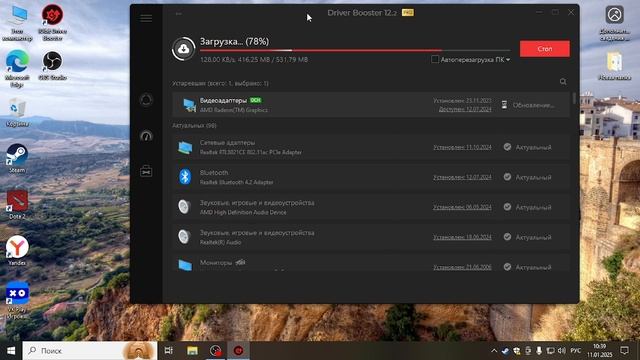Open Microsoft Edge desktop shortcut
The height and width of the screenshot is (360, 640).
(17, 68)
